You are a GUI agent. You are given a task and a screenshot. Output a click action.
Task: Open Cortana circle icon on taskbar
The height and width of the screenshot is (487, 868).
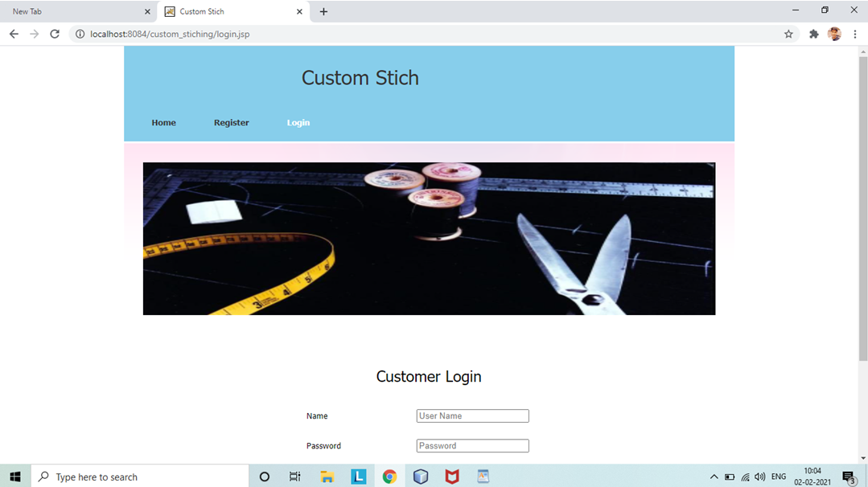(x=264, y=477)
